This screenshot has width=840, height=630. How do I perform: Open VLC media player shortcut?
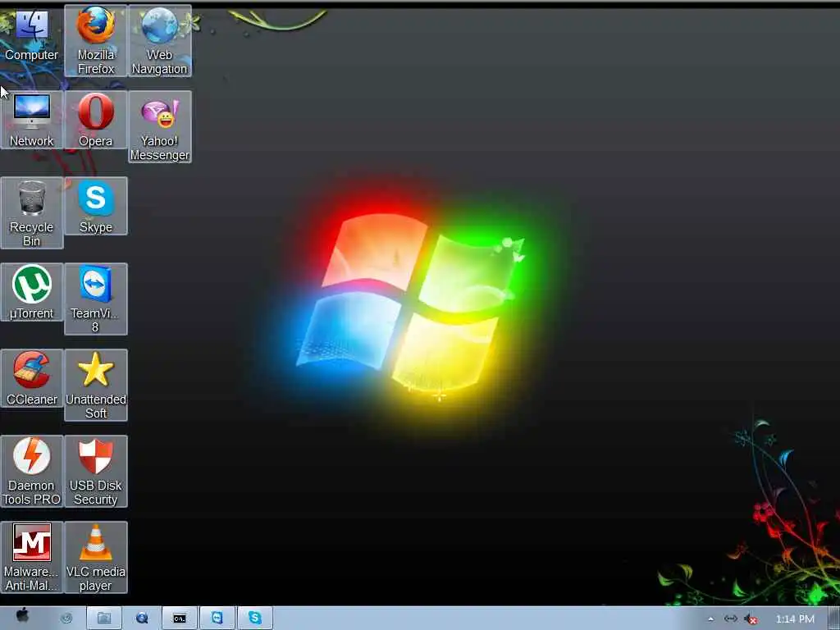96,557
